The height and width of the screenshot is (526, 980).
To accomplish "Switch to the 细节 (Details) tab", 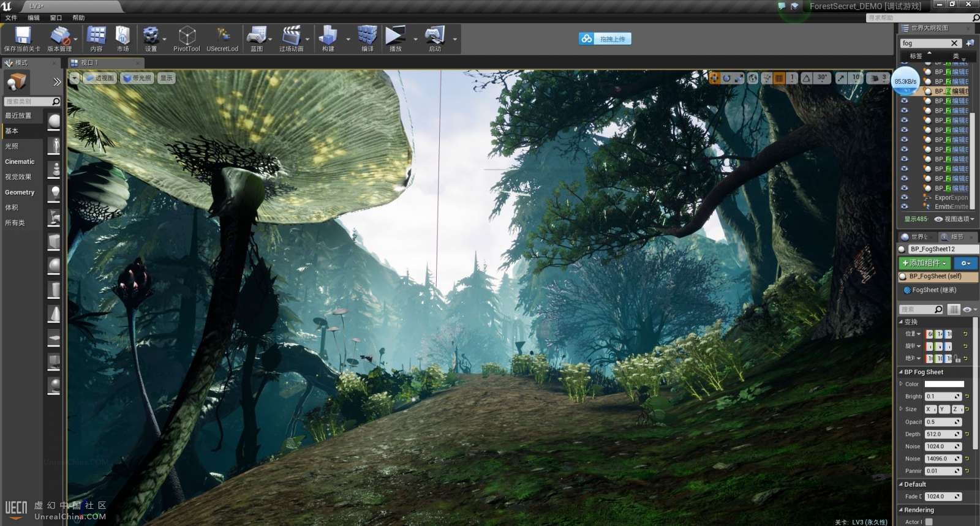I will point(956,237).
